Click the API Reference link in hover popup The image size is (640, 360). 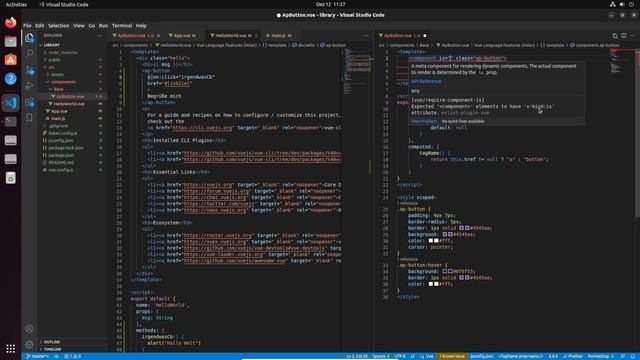[x=426, y=81]
